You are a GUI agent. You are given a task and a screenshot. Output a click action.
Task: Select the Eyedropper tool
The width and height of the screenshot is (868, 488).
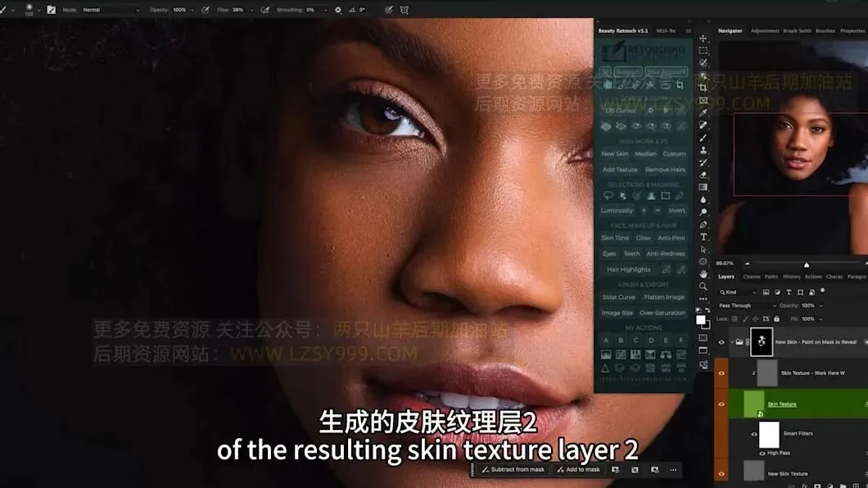pyautogui.click(x=703, y=112)
